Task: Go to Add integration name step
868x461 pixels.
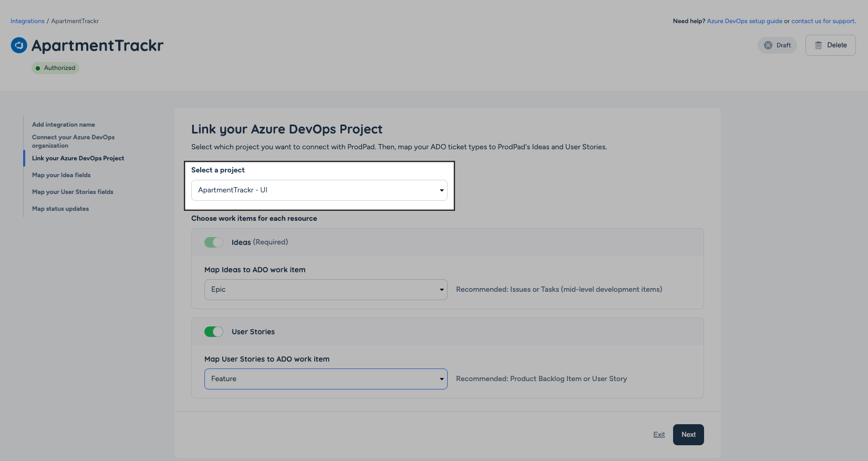Action: click(x=64, y=125)
